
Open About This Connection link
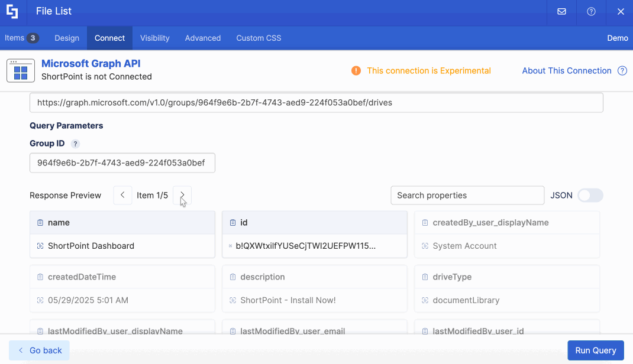point(566,70)
